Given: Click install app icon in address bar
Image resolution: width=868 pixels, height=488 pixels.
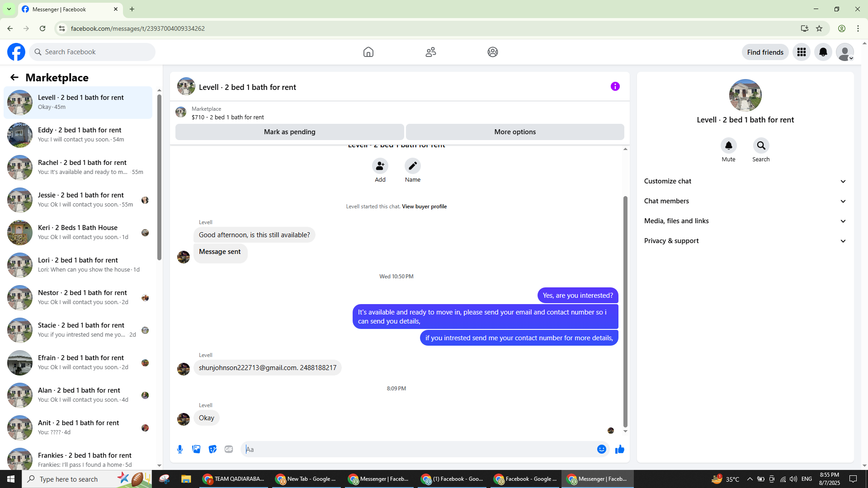Looking at the screenshot, I should (x=805, y=28).
